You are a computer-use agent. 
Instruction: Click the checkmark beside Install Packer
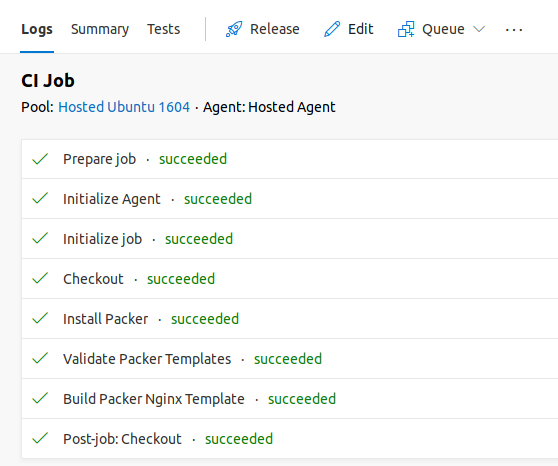(40, 318)
